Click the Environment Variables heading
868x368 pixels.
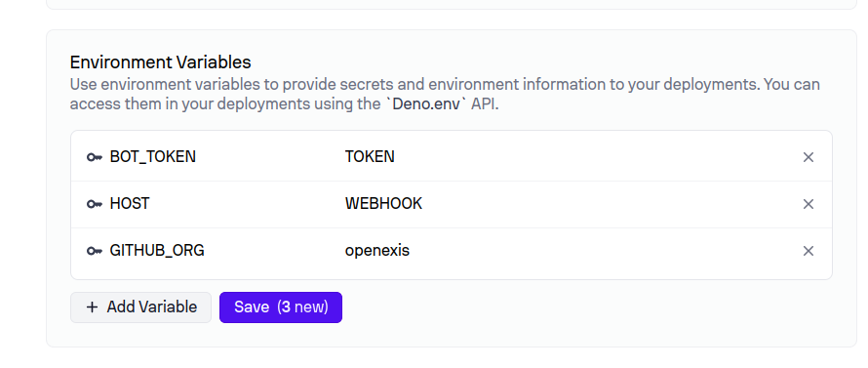pos(161,62)
